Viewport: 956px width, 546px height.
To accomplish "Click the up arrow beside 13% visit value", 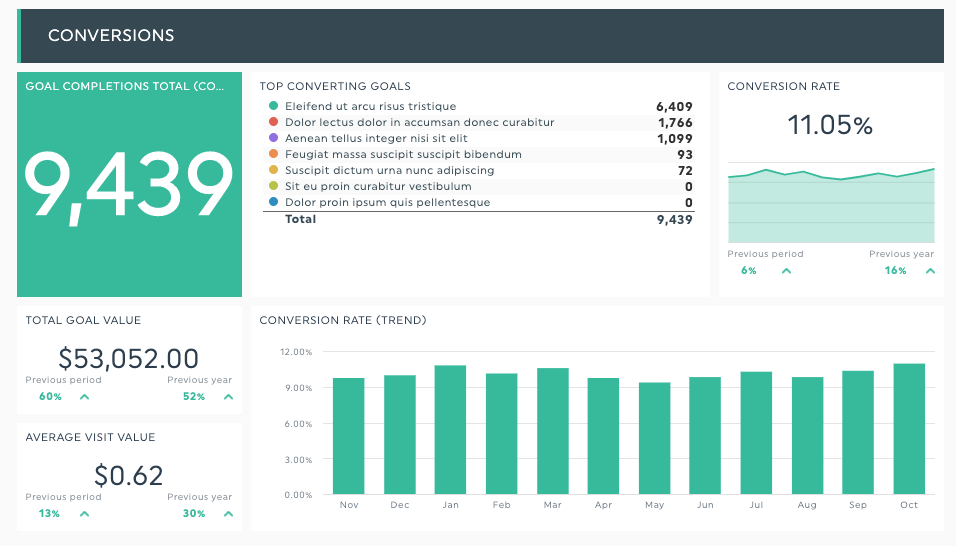I will (x=84, y=514).
